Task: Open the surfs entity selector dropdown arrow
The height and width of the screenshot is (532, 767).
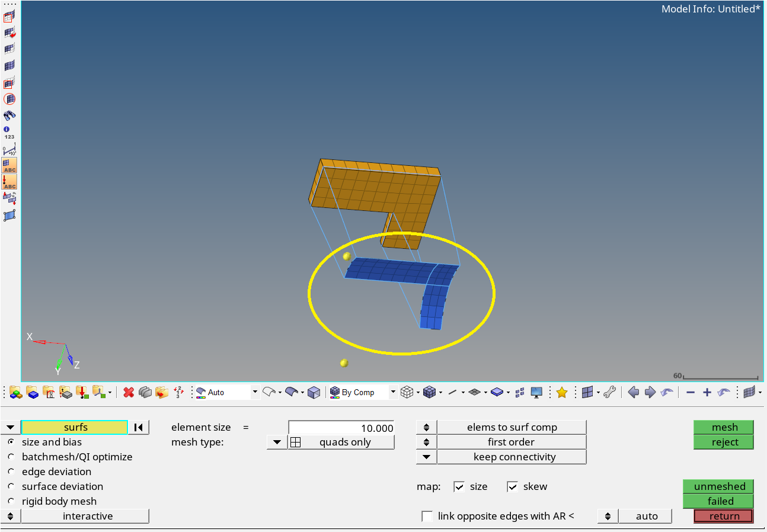Action: coord(11,427)
